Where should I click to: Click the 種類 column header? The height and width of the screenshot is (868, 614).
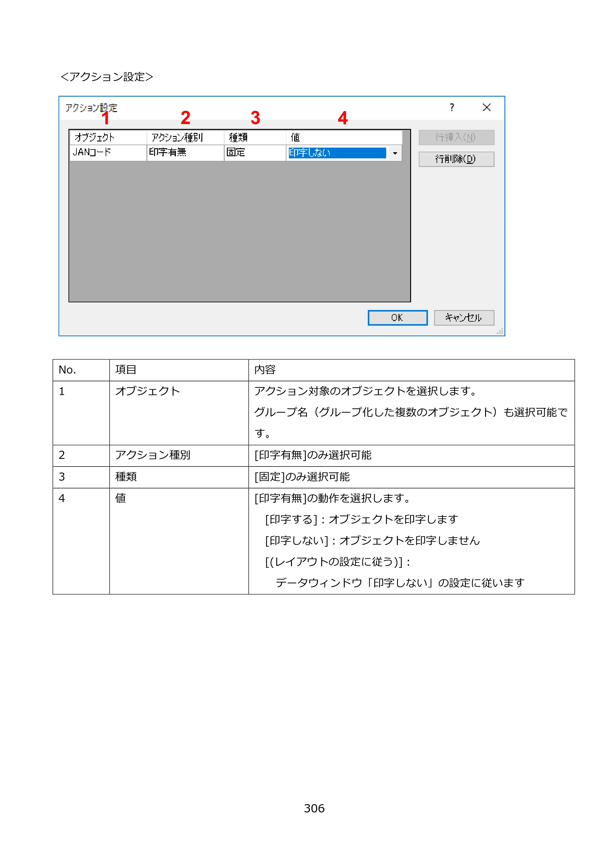(x=255, y=137)
